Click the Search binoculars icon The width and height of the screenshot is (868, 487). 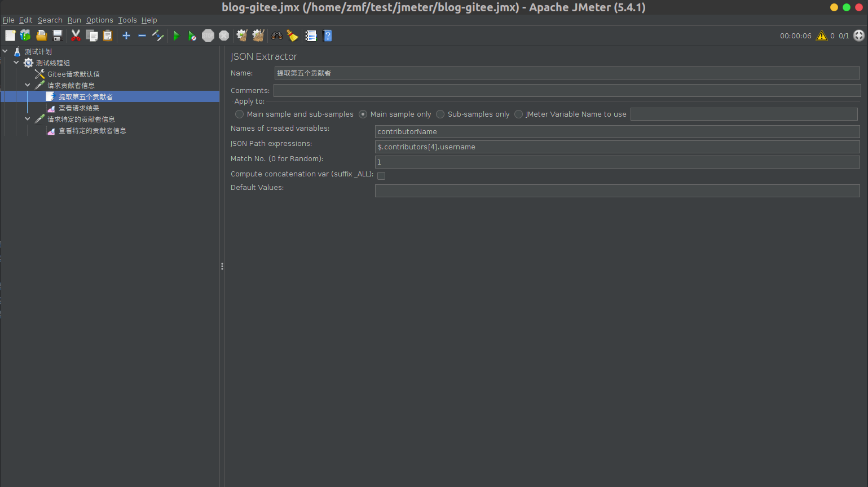[276, 36]
